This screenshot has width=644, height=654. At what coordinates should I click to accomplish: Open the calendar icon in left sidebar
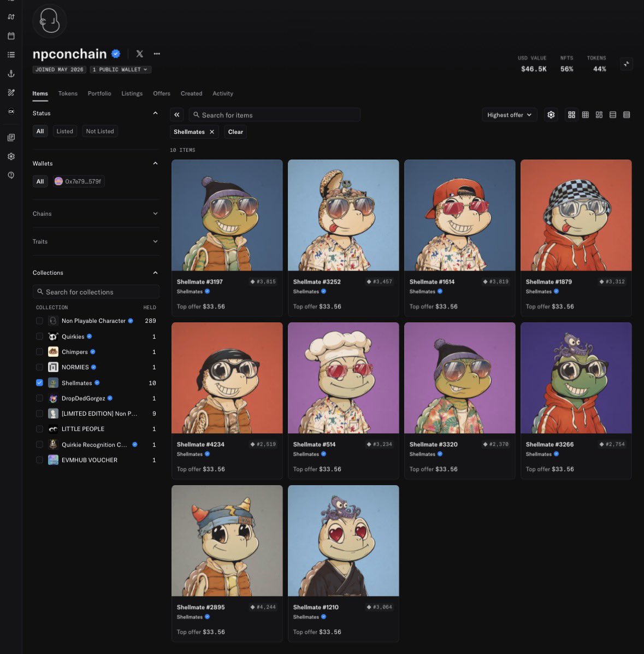pyautogui.click(x=11, y=36)
